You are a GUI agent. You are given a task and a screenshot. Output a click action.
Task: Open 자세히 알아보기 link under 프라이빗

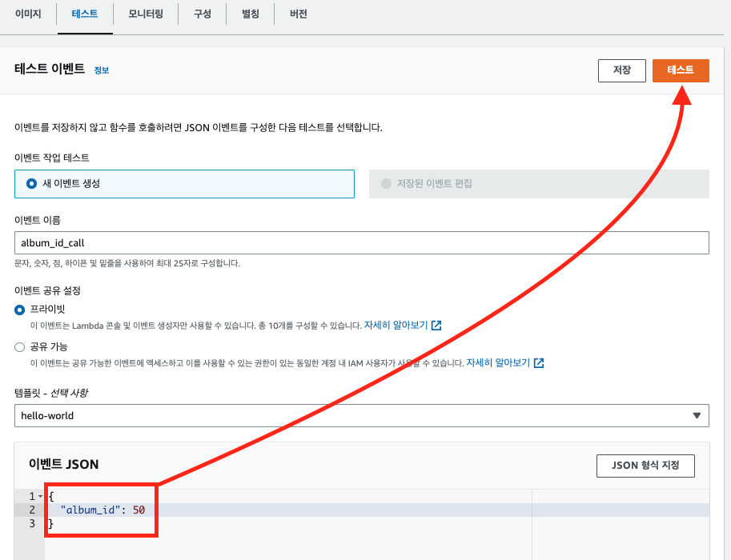(x=396, y=325)
